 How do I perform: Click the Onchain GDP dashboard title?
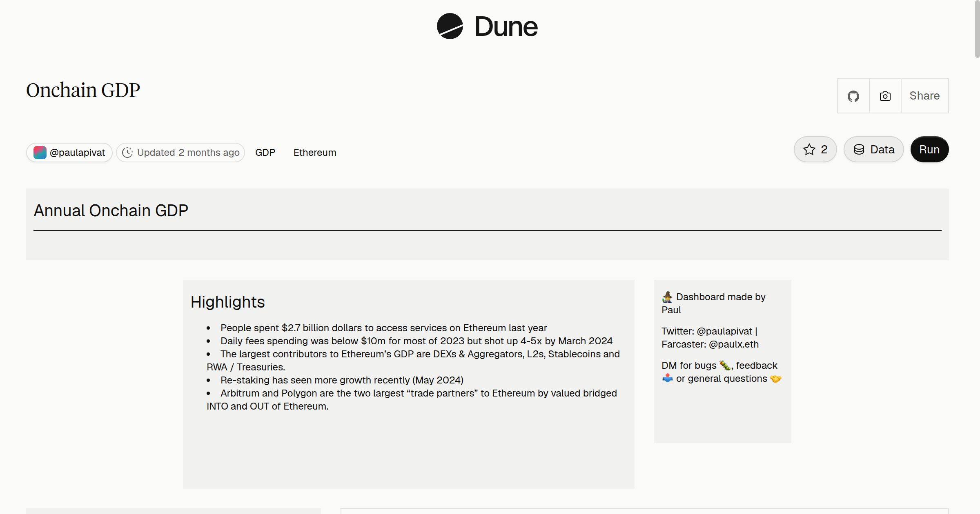pos(83,90)
